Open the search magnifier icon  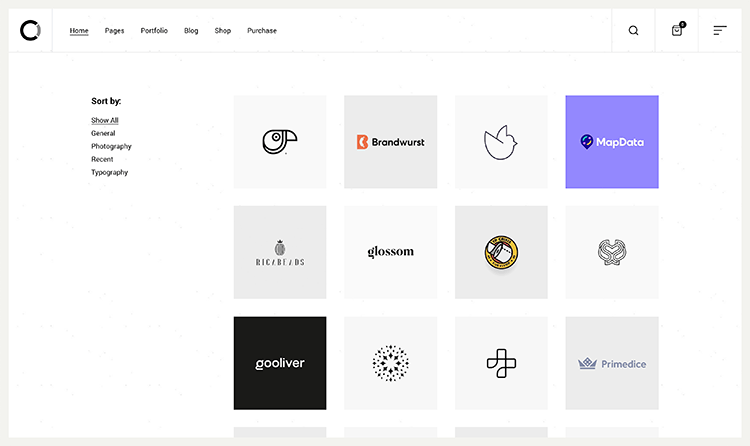633,31
